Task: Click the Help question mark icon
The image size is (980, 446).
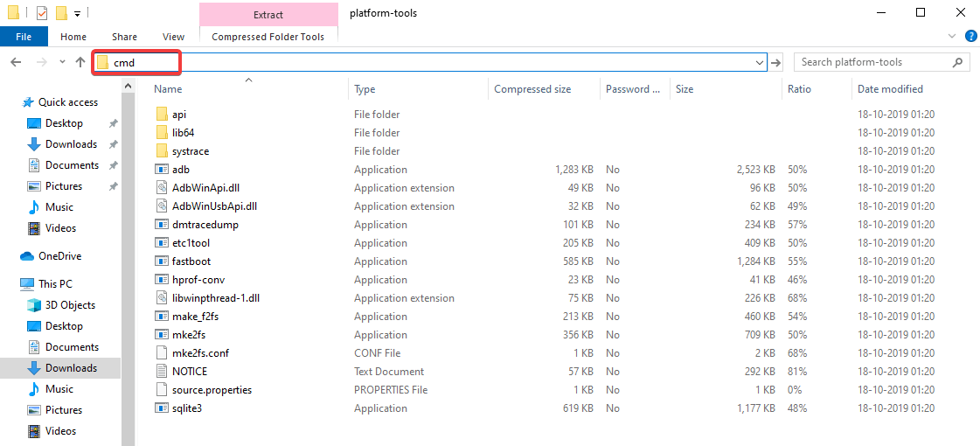Action: tap(970, 36)
